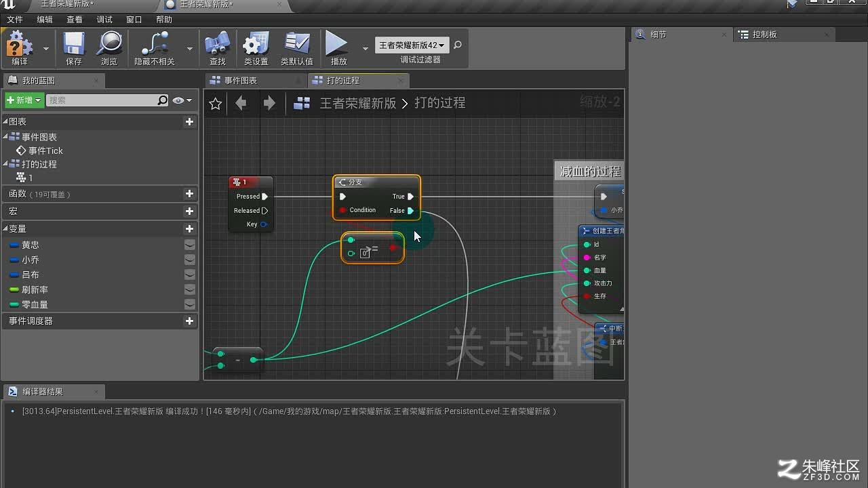The image size is (868, 488).
Task: Toggle visibility of 小乔 variable
Action: point(190,260)
